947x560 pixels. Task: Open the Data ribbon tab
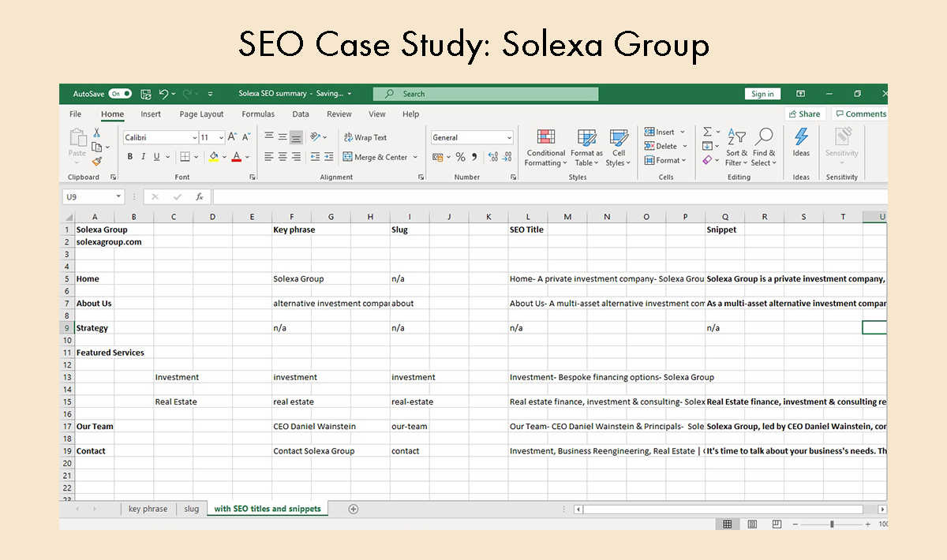pyautogui.click(x=301, y=114)
